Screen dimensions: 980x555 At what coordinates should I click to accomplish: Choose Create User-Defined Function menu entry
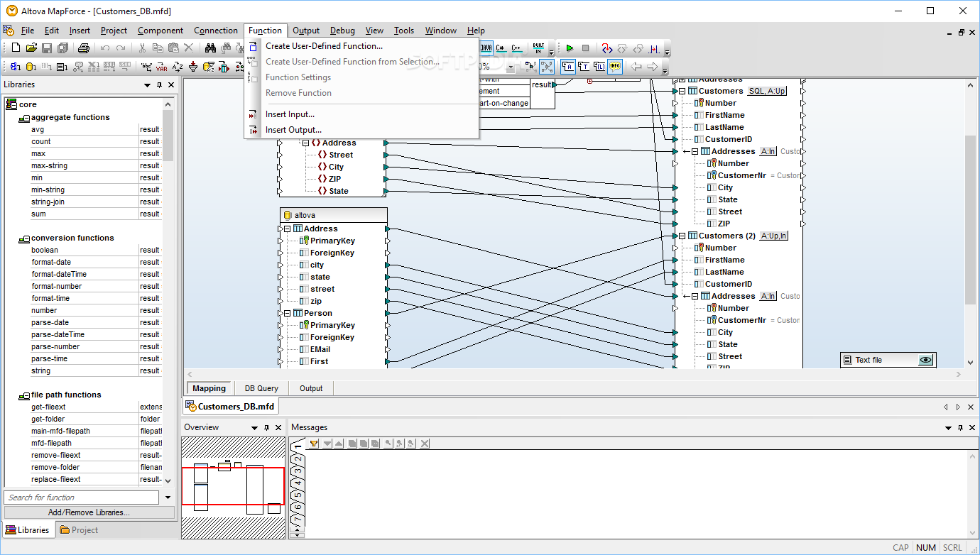324,46
